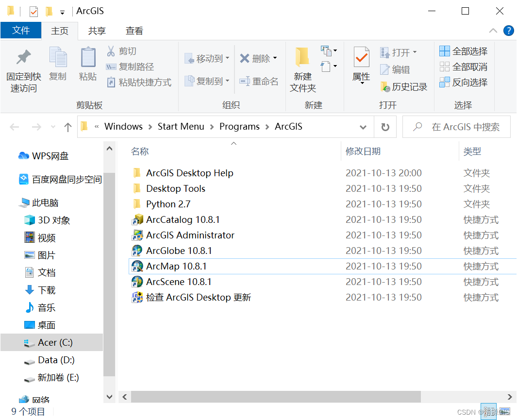Invert the current selection

pos(463,83)
